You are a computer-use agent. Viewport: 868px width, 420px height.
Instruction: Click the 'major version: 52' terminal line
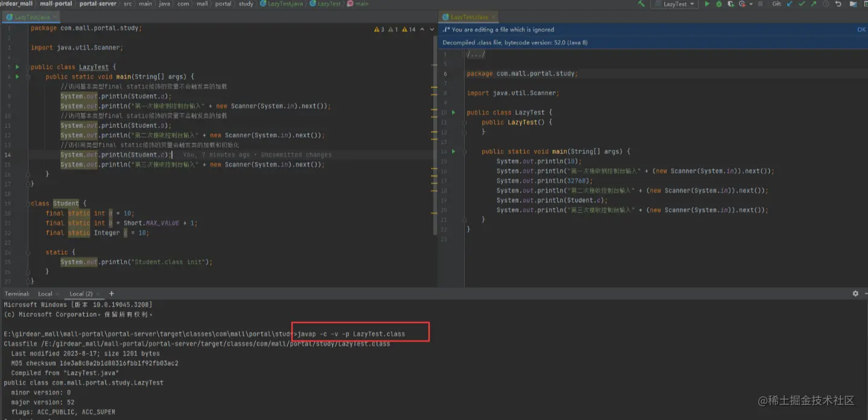43,402
